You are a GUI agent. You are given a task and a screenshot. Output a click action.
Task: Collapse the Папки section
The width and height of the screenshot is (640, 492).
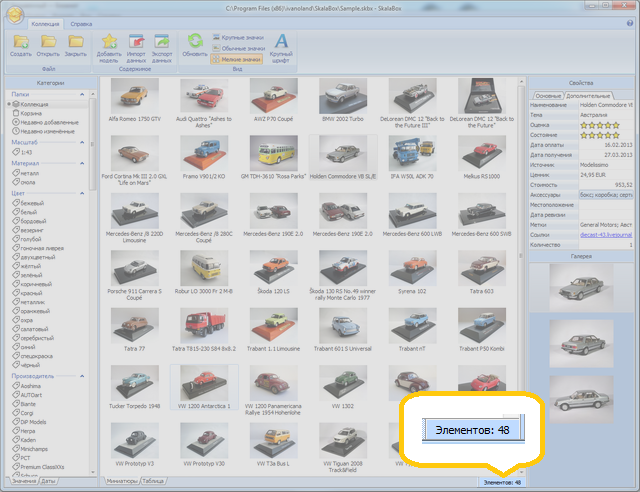(x=82, y=94)
